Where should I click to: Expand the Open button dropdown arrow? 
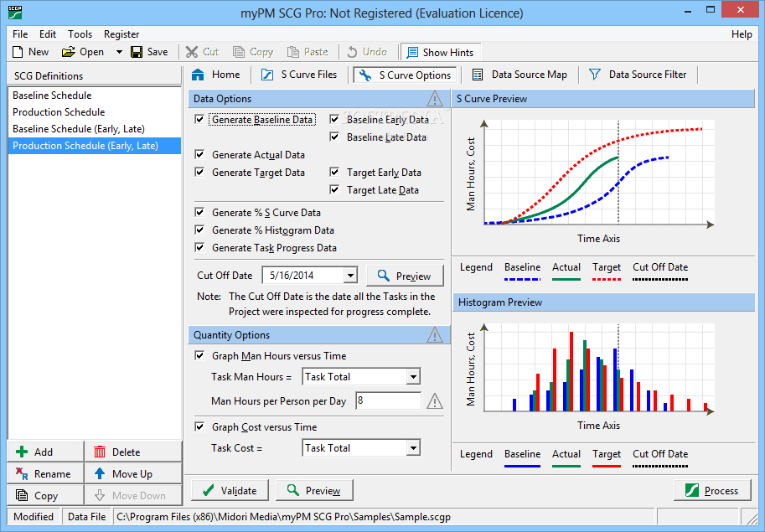pyautogui.click(x=118, y=52)
